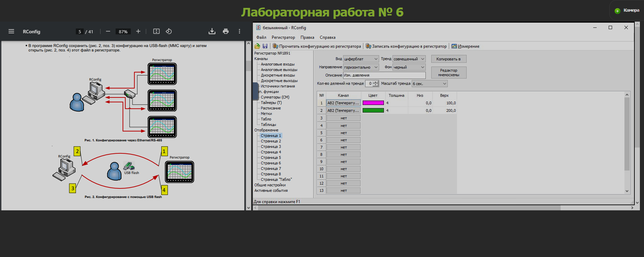Image resolution: width=644 pixels, height=257 pixels.
Task: Click the save configuration floppy disk icon
Action: (265, 46)
